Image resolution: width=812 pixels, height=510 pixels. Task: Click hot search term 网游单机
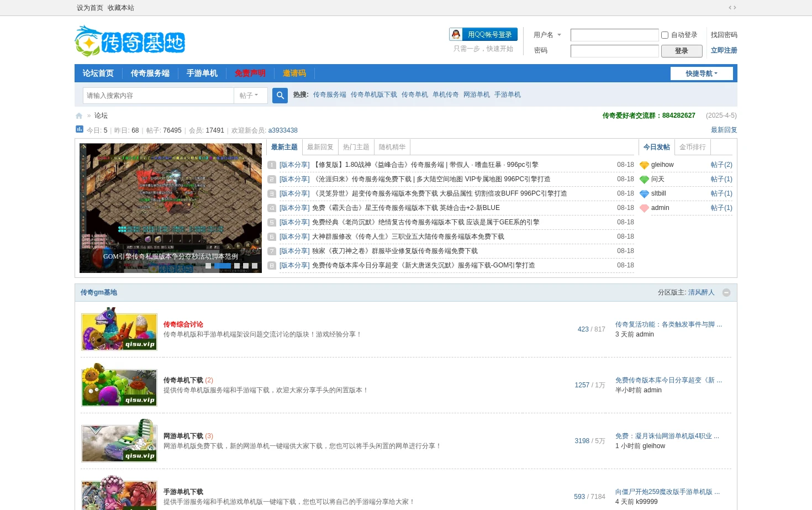pyautogui.click(x=477, y=94)
